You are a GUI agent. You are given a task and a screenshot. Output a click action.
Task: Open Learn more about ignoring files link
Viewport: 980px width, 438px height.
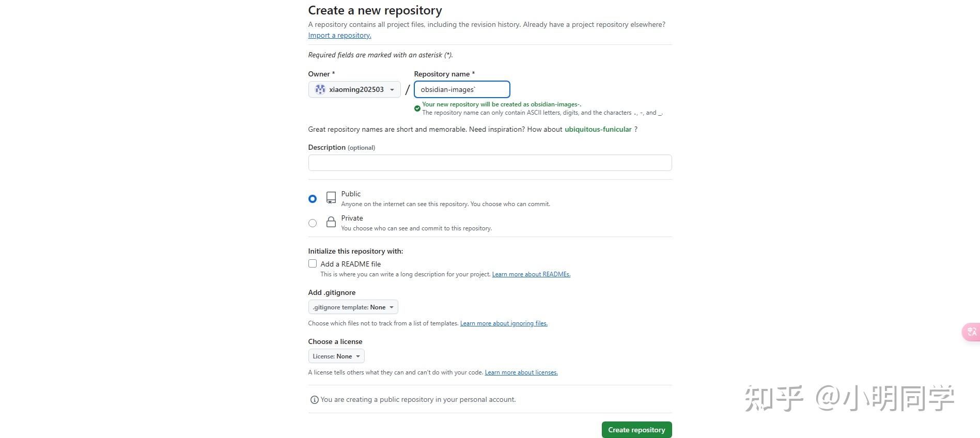504,323
